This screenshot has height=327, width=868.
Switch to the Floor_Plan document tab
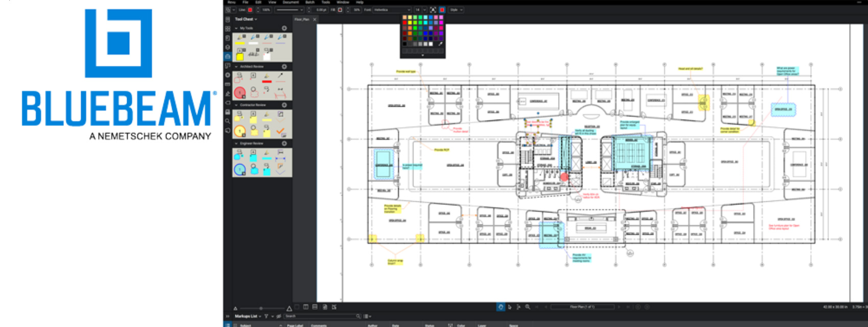click(x=302, y=19)
